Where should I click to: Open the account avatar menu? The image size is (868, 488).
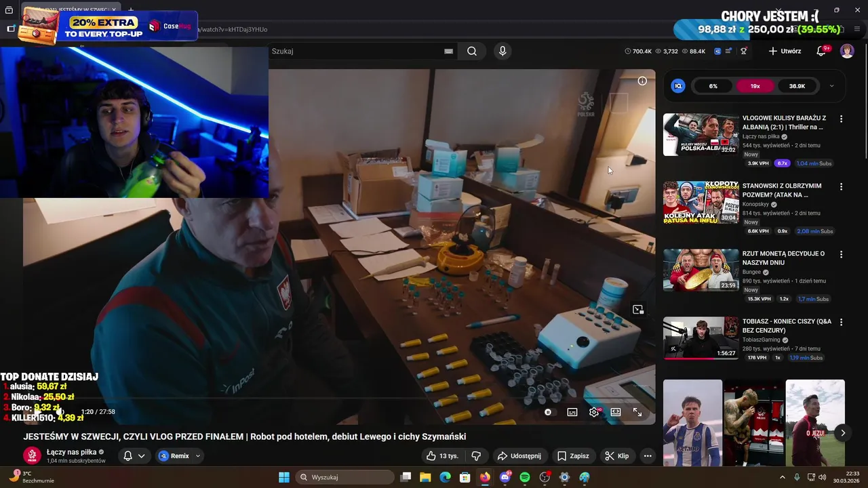[x=847, y=51]
